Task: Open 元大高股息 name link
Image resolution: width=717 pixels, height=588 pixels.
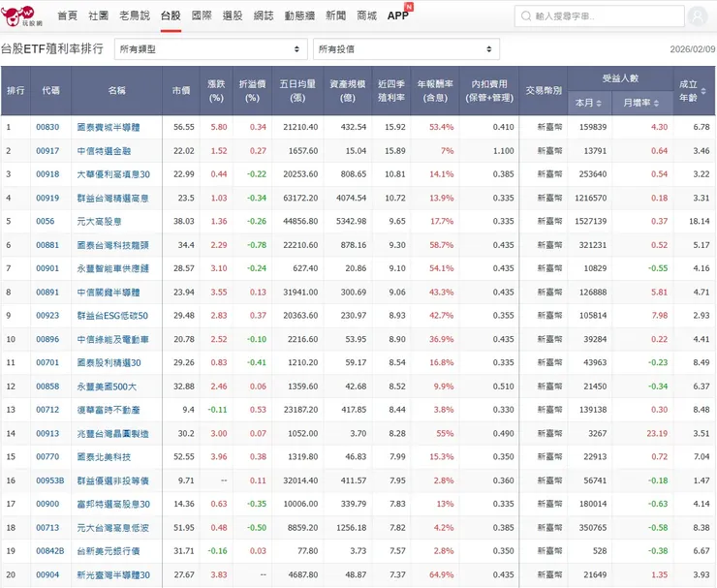Action: click(99, 222)
